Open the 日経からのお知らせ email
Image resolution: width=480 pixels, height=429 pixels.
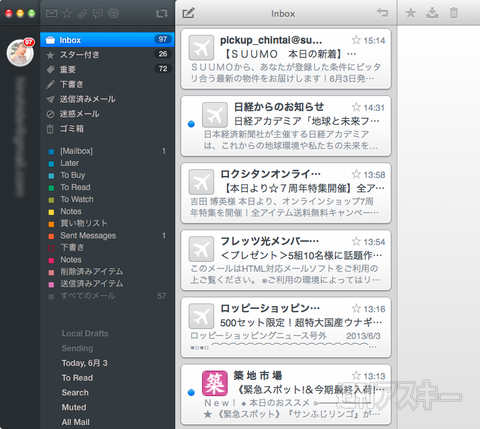click(x=286, y=126)
